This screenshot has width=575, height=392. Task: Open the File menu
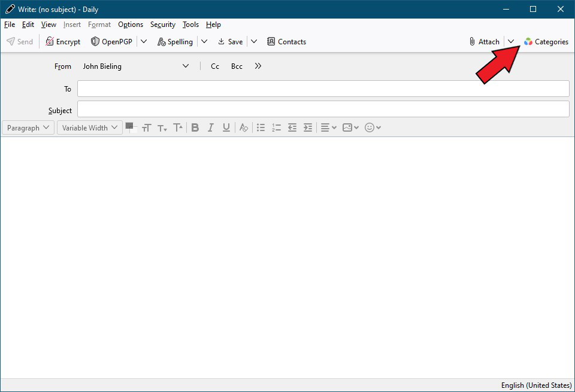[x=10, y=25]
